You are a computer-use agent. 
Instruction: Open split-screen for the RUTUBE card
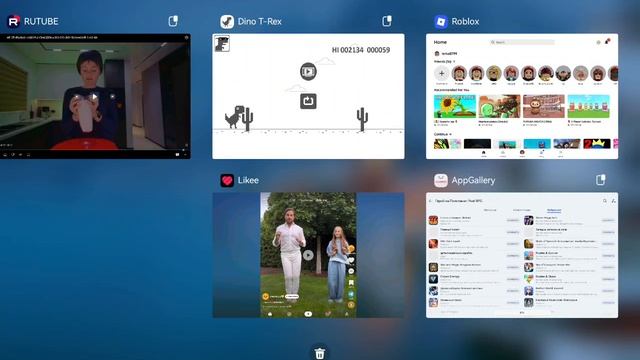(173, 21)
